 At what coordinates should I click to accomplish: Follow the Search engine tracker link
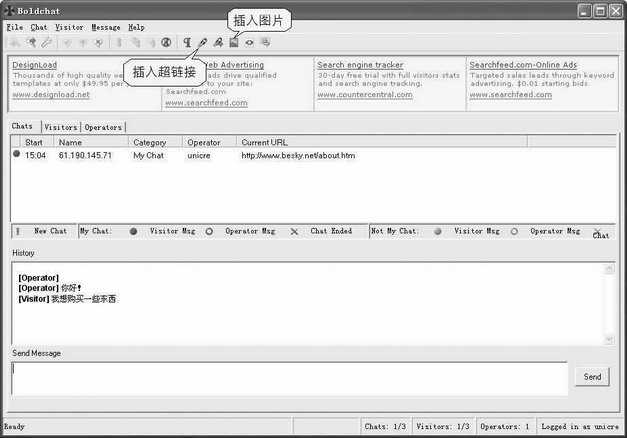click(x=360, y=65)
